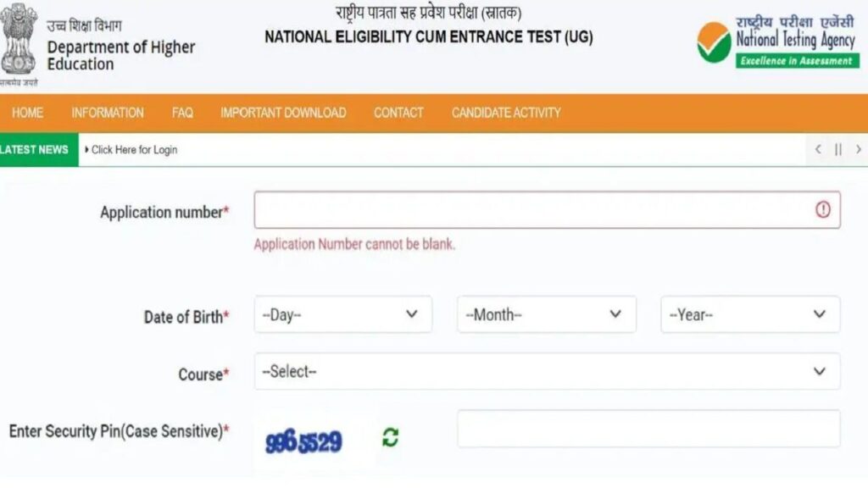Advance to next news item arrow
The width and height of the screenshot is (868, 488).
click(x=858, y=149)
